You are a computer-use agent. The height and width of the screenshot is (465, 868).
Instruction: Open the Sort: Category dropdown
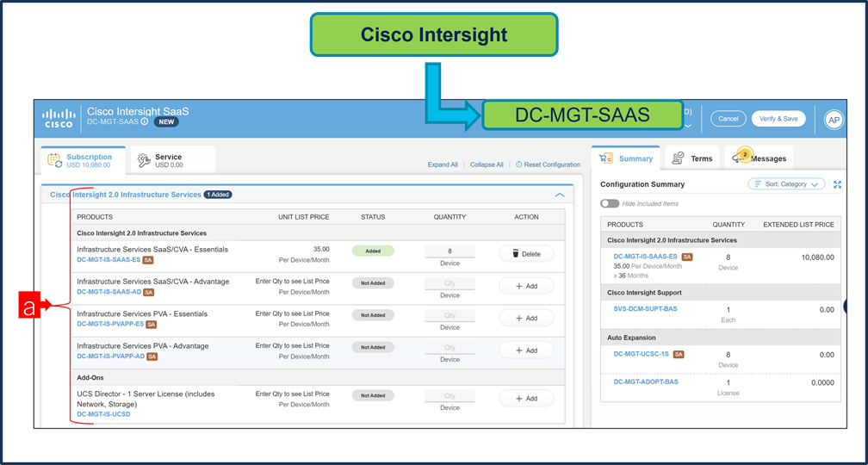coord(787,184)
